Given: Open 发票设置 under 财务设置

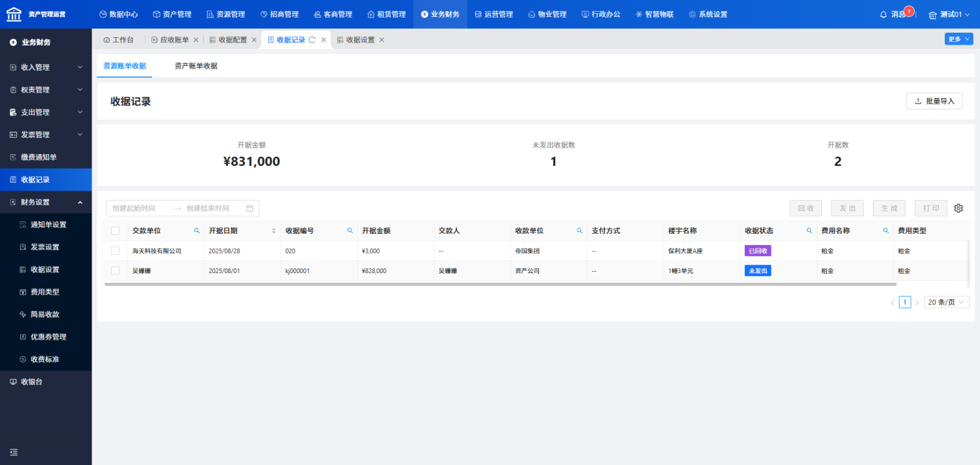Looking at the screenshot, I should click(x=46, y=247).
